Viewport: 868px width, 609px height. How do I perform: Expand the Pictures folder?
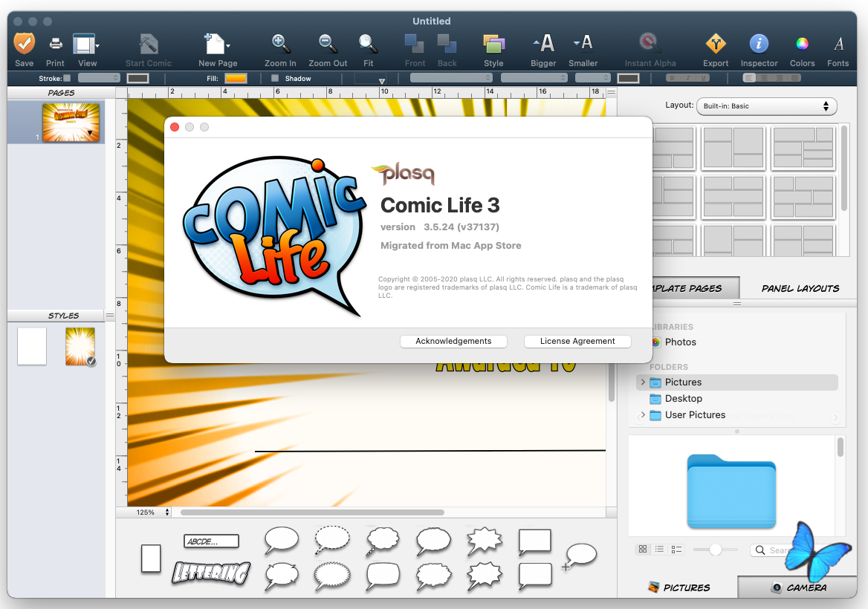click(643, 382)
